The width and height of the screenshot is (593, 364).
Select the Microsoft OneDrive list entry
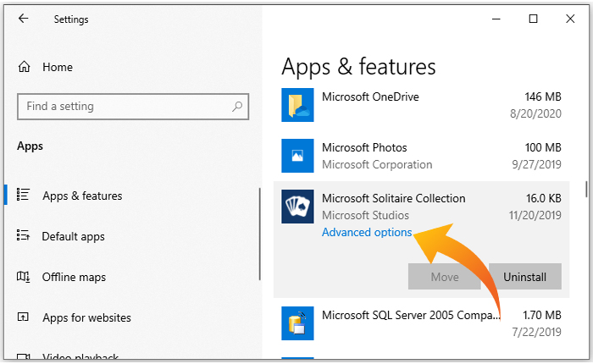tap(424, 105)
